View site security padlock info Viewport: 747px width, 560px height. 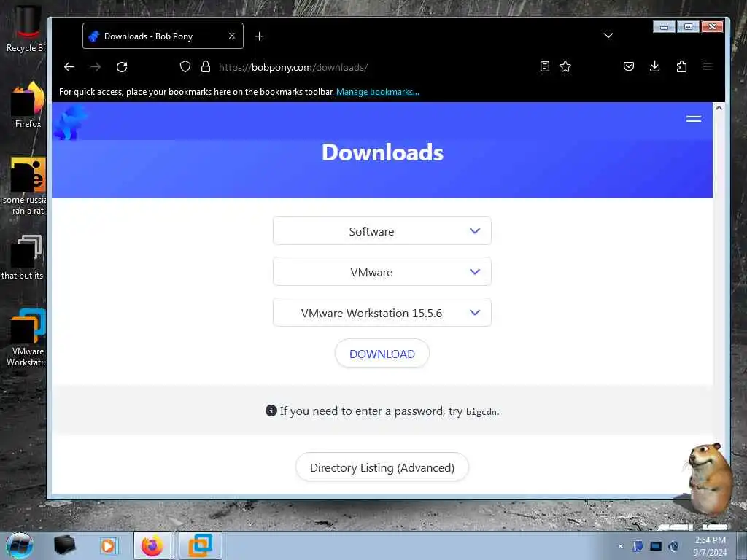(x=205, y=66)
